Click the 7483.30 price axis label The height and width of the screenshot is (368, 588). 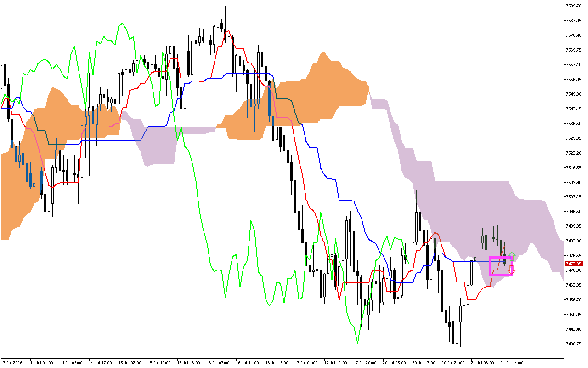click(x=574, y=241)
